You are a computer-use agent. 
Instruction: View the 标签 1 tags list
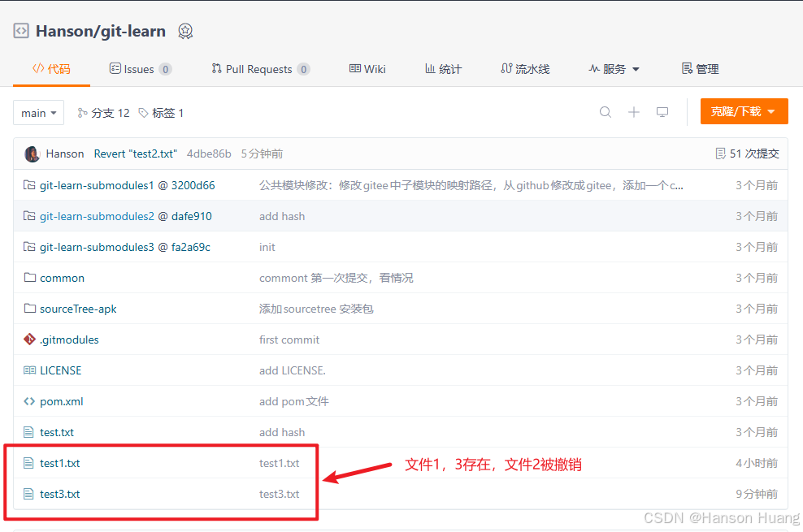pyautogui.click(x=161, y=113)
